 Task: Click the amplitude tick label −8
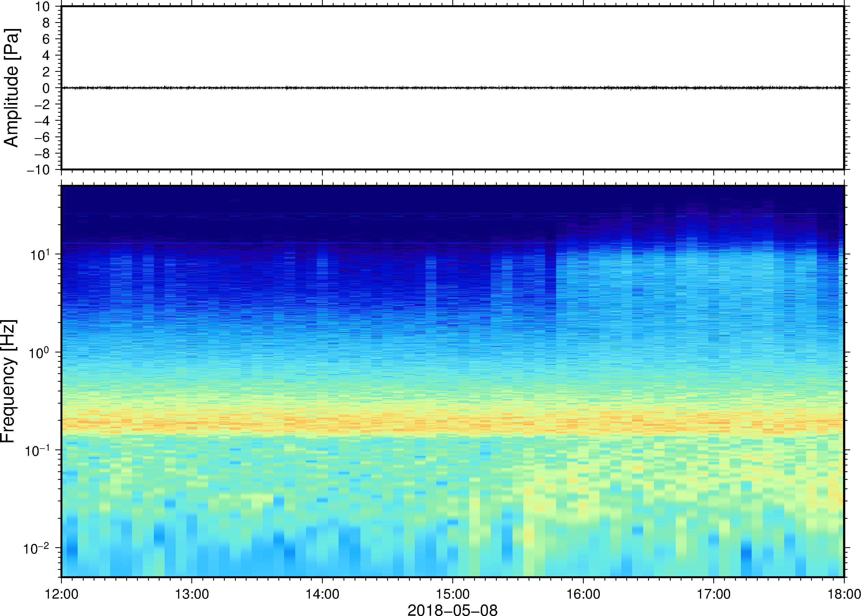pos(42,153)
